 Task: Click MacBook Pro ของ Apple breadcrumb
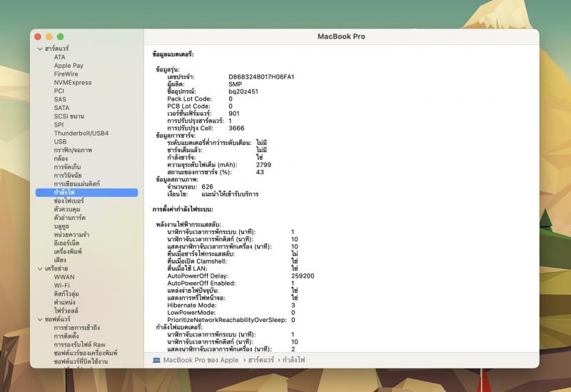tap(201, 360)
